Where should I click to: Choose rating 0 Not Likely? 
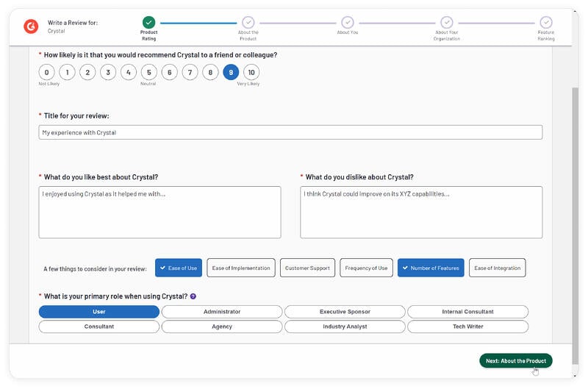tap(46, 72)
